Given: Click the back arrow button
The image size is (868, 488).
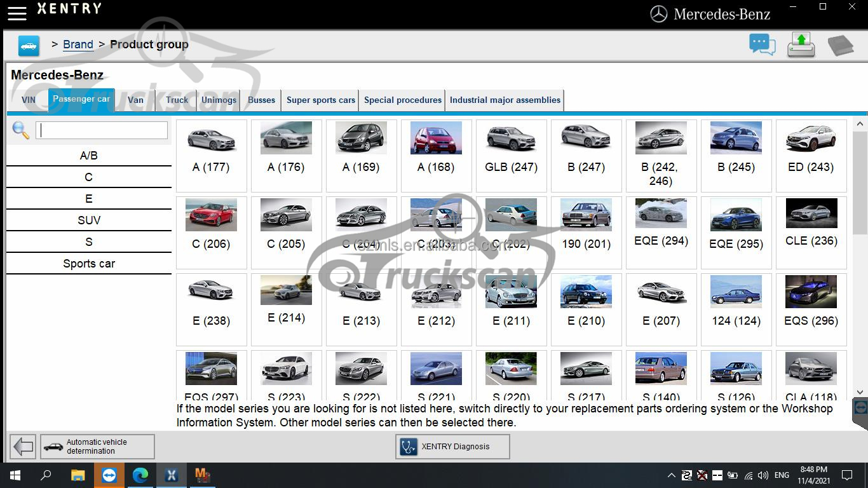Looking at the screenshot, I should click(24, 447).
